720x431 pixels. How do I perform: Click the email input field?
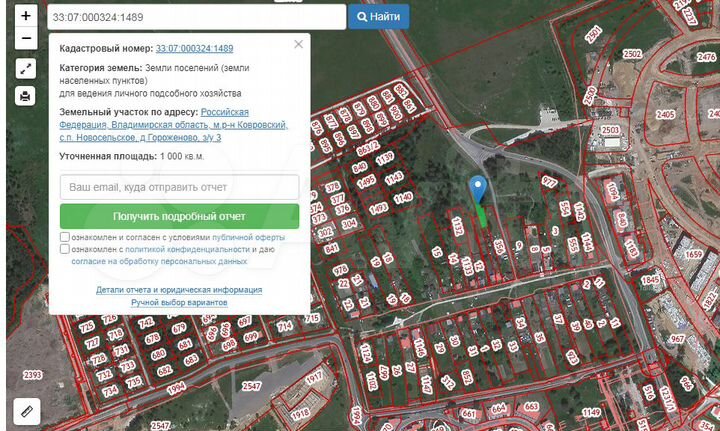[179, 187]
